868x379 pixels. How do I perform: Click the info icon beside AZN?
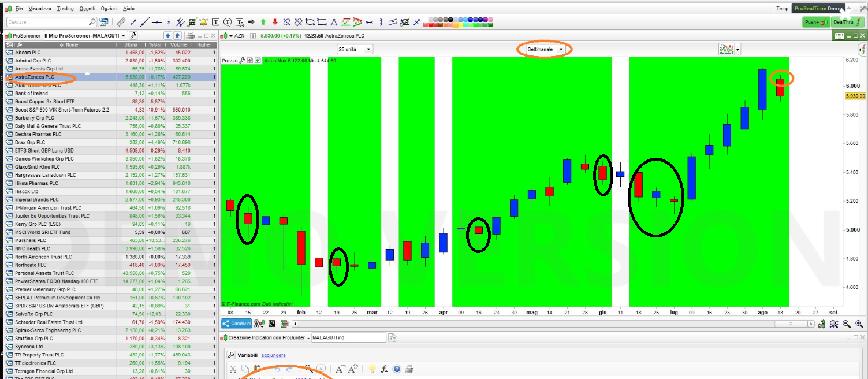click(x=254, y=36)
